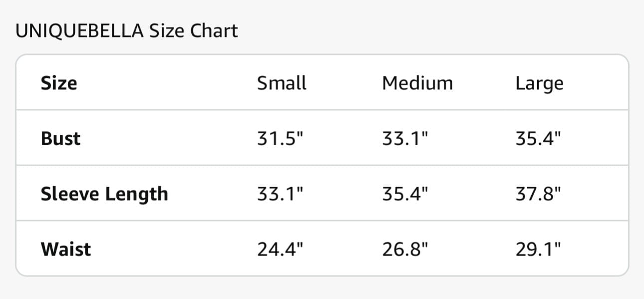
Task: Click the word UNIQUEBELLA in the title
Action: pos(80,31)
